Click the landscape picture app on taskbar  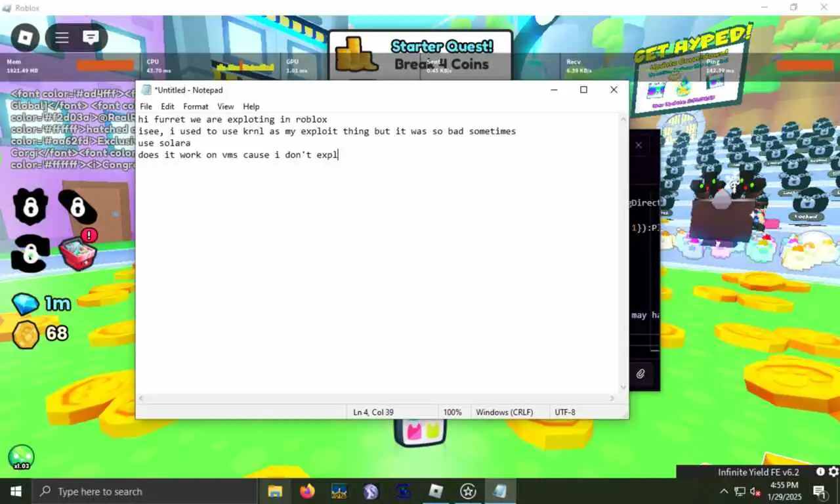[x=339, y=491]
